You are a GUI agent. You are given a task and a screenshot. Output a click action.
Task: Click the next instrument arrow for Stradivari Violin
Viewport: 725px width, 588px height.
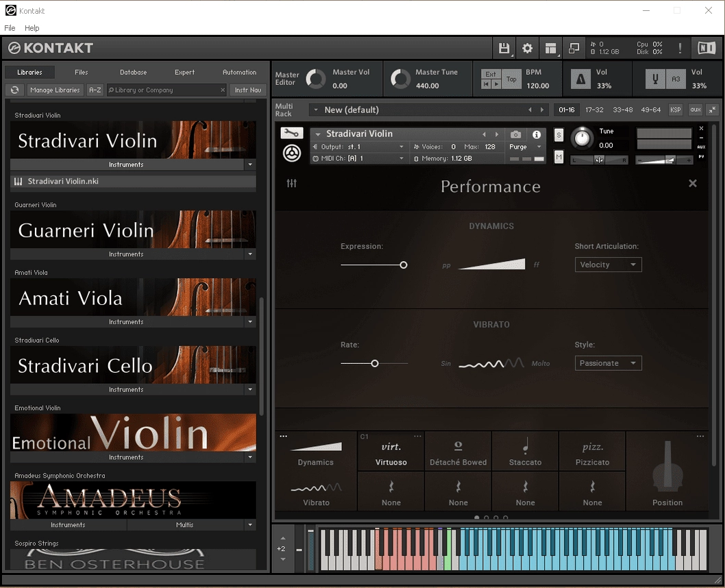tap(497, 134)
